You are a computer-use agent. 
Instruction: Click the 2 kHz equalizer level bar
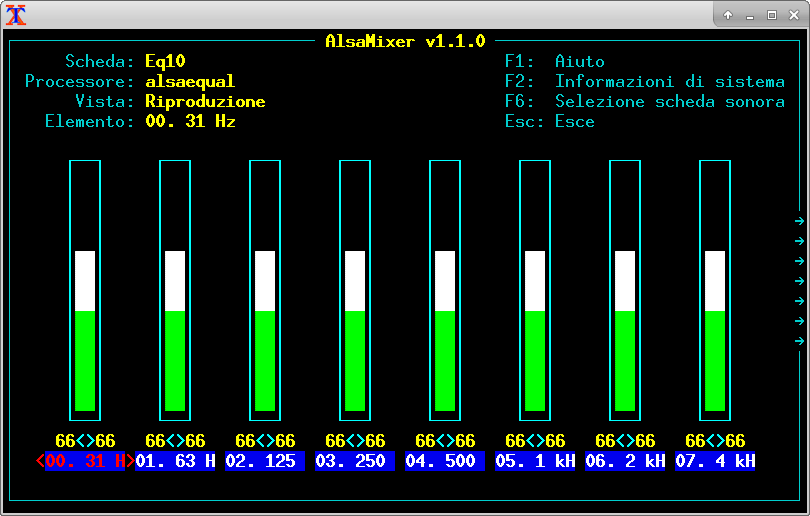[x=625, y=290]
